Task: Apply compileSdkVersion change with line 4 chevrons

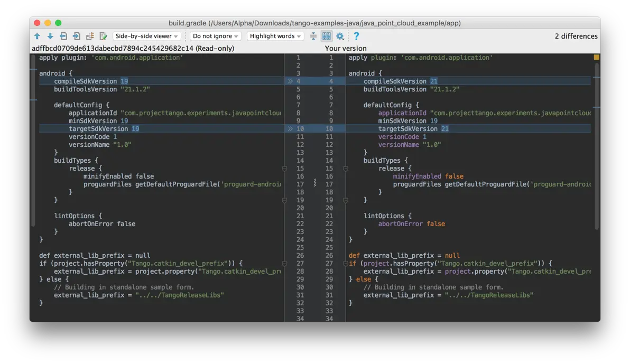Action: (290, 81)
